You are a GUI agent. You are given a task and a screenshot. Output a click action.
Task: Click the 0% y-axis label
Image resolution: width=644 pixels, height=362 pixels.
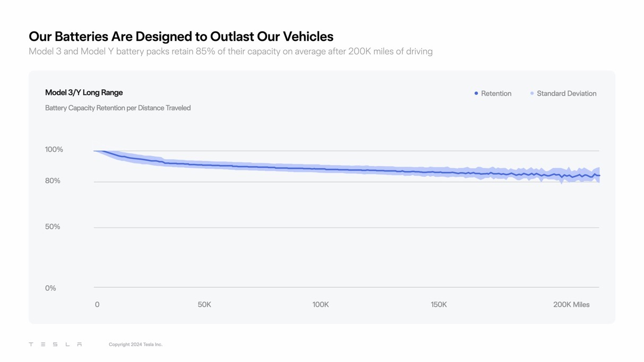(x=50, y=288)
